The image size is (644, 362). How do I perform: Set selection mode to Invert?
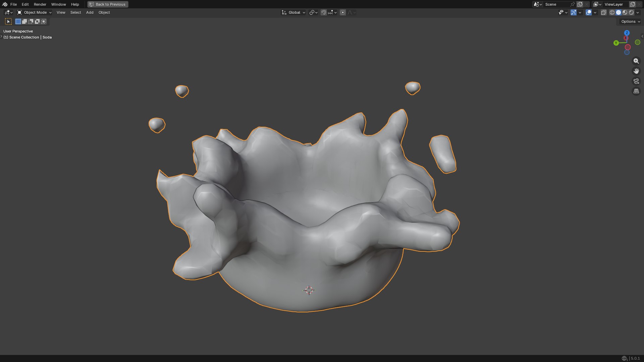37,21
